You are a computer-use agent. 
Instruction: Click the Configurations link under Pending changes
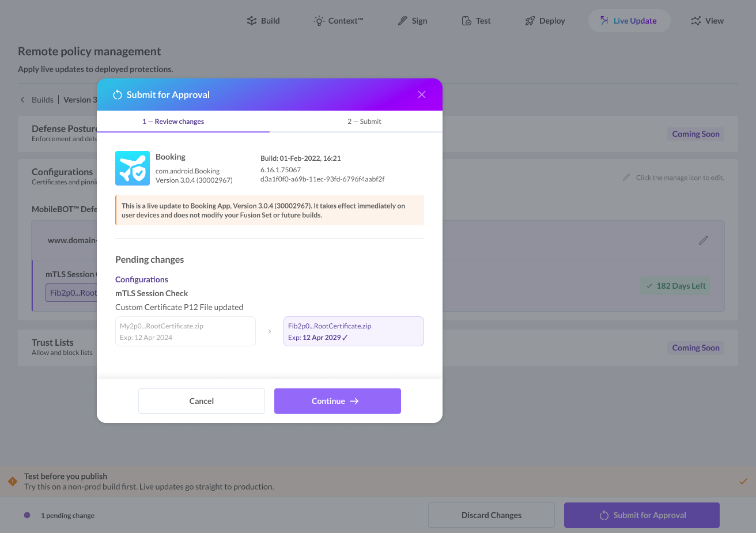(x=142, y=279)
